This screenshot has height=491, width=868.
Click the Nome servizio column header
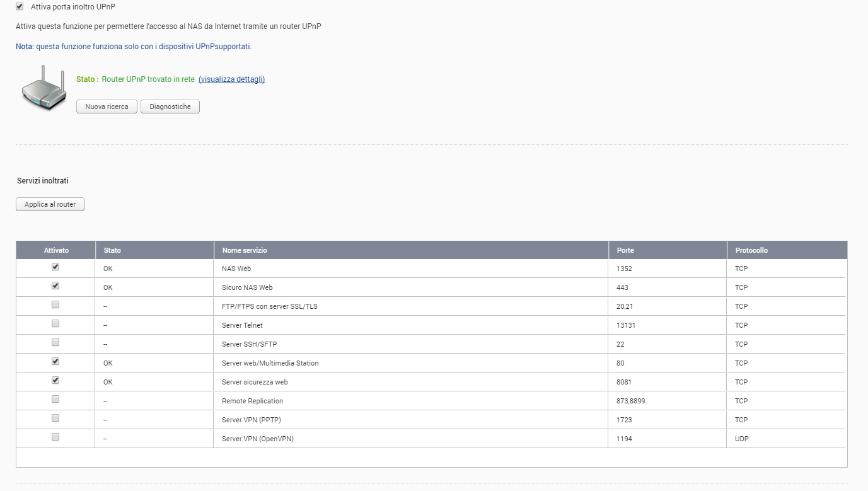coord(245,250)
